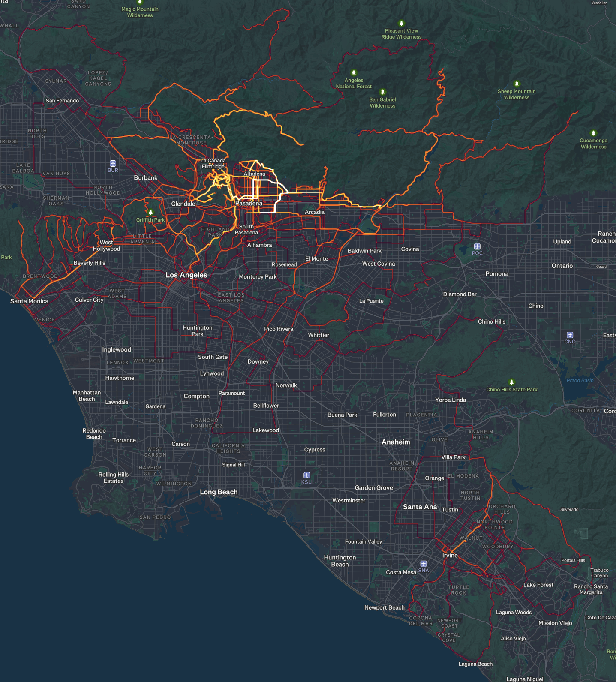This screenshot has height=682, width=616.
Task: Select the POC airport icon
Action: (477, 246)
